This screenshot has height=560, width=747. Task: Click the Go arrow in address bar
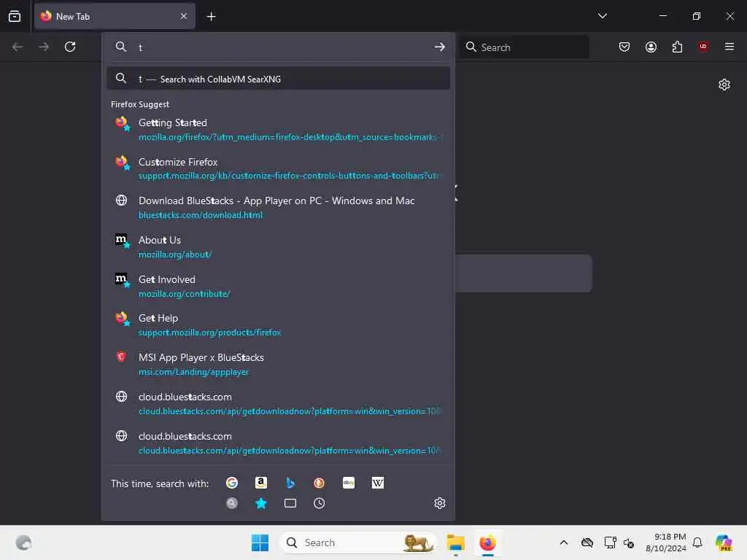(x=439, y=47)
